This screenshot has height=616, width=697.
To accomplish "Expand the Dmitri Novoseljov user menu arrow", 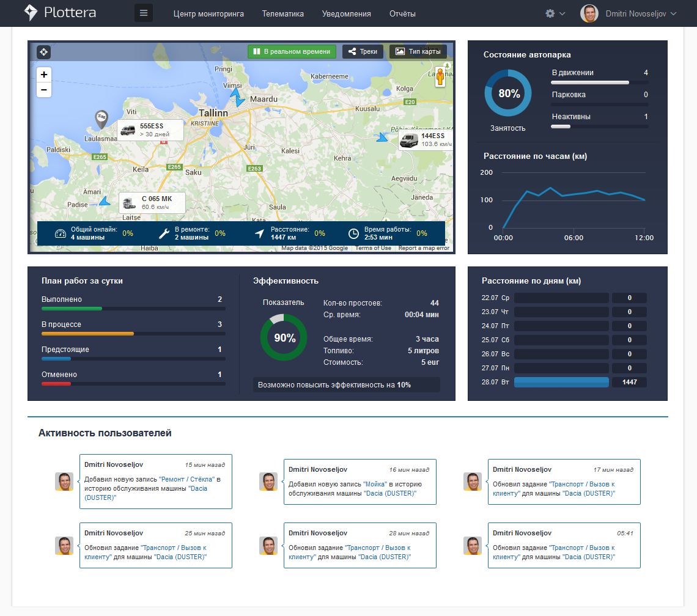I will 673,14.
